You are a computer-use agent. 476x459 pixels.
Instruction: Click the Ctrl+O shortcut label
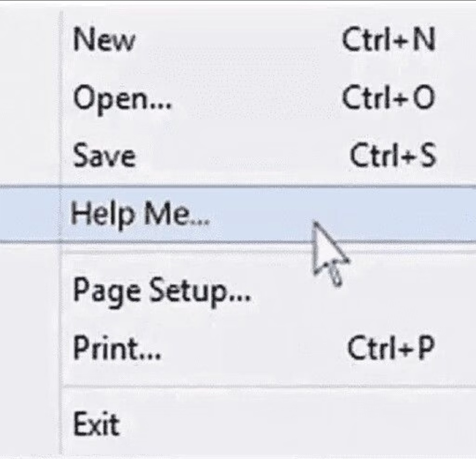click(x=388, y=98)
